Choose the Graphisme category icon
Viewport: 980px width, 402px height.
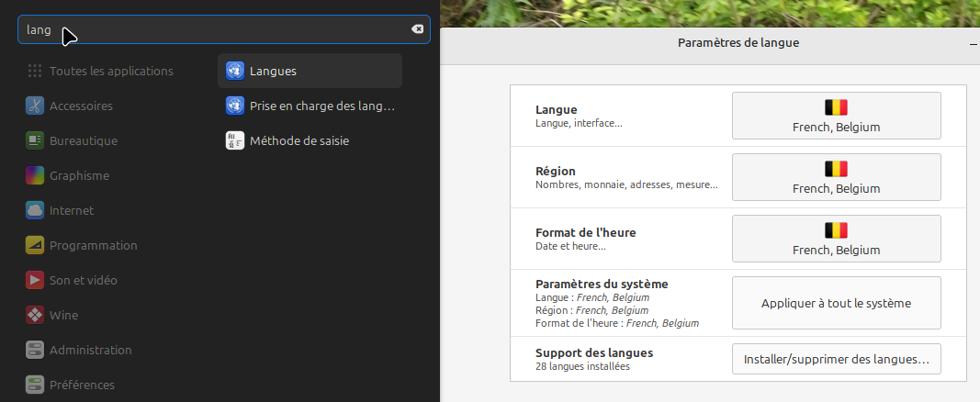(35, 175)
